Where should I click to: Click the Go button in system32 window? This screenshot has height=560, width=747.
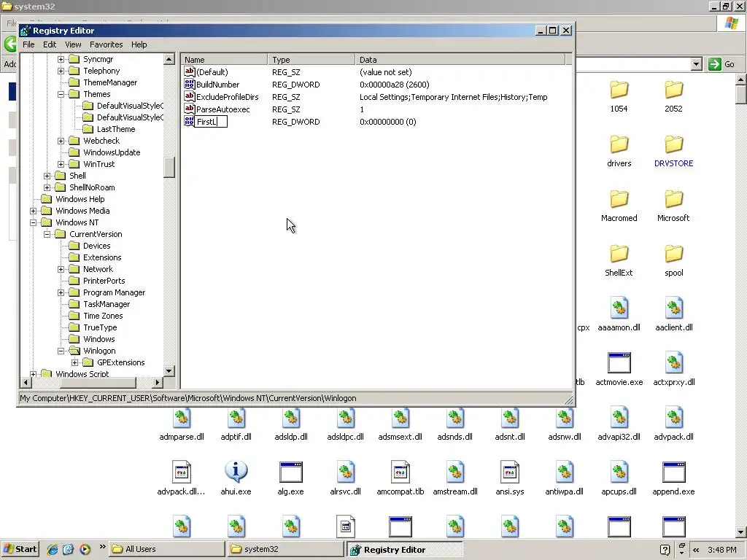pos(721,64)
